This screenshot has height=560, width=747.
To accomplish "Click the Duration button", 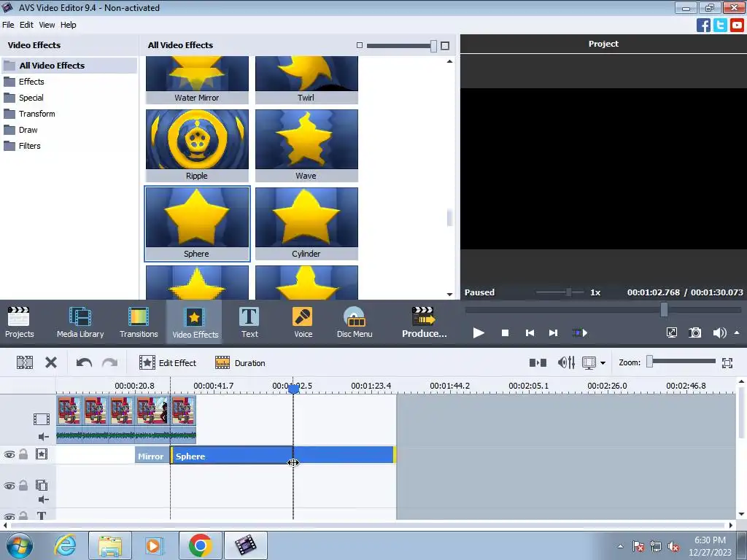I will tap(240, 363).
